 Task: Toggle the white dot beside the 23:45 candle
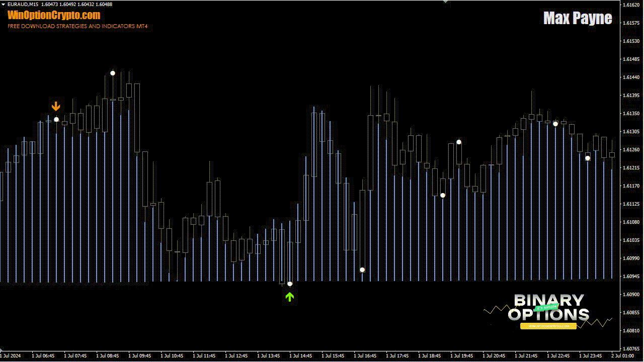pos(587,158)
